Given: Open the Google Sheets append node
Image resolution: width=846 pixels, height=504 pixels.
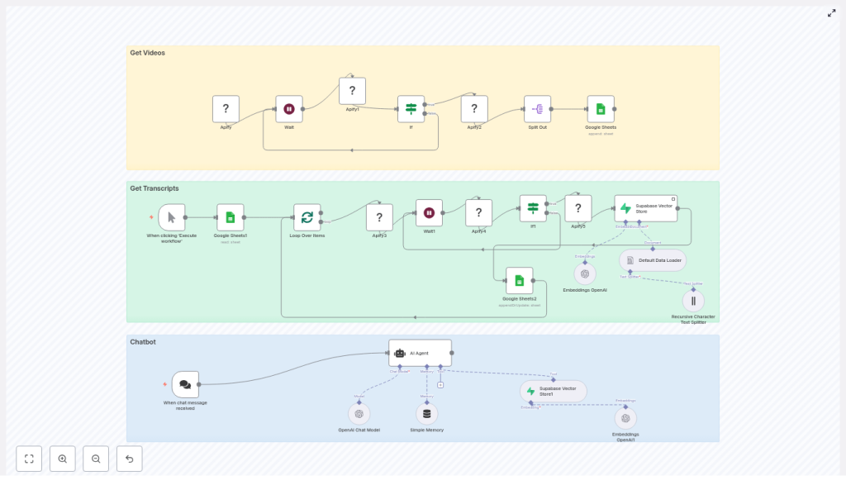Looking at the screenshot, I should pos(601,109).
